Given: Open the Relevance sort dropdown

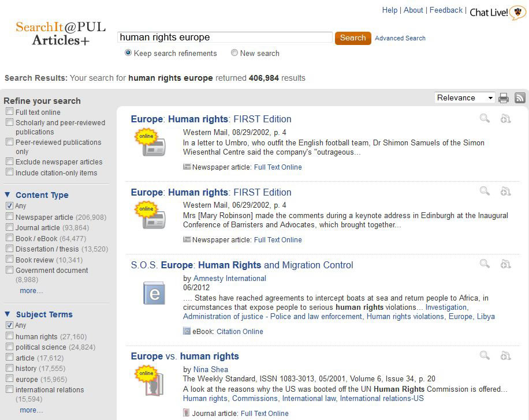Looking at the screenshot, I should click(x=464, y=98).
